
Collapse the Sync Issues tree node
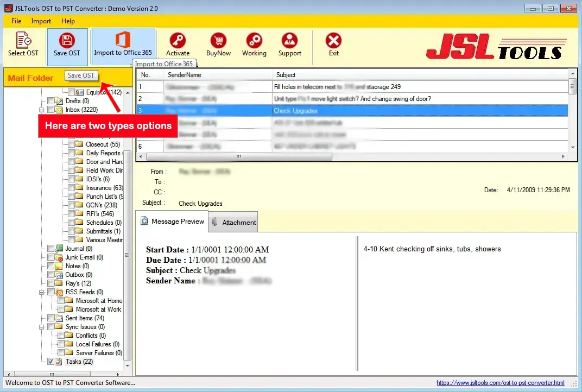(41, 327)
